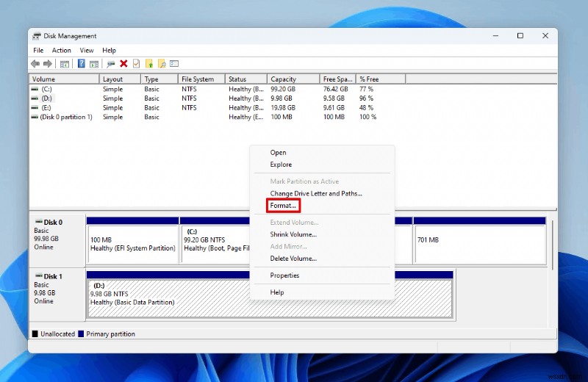Click the vertical scrollbar of the disk pane

coord(553,244)
